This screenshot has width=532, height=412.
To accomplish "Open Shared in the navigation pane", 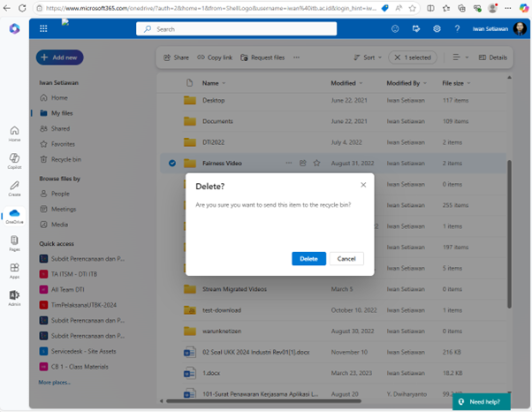I will pyautogui.click(x=60, y=128).
